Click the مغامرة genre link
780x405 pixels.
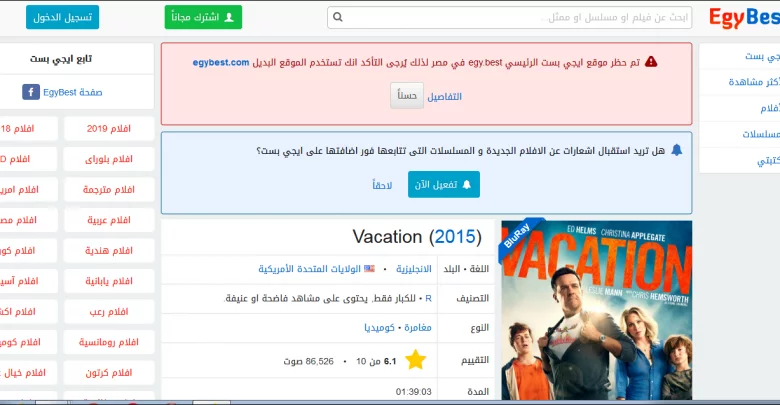coord(418,327)
